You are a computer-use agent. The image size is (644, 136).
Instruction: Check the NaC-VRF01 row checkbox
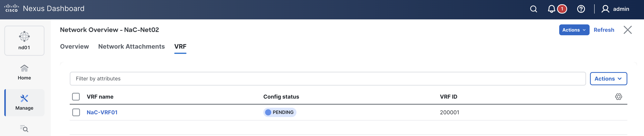[76, 112]
